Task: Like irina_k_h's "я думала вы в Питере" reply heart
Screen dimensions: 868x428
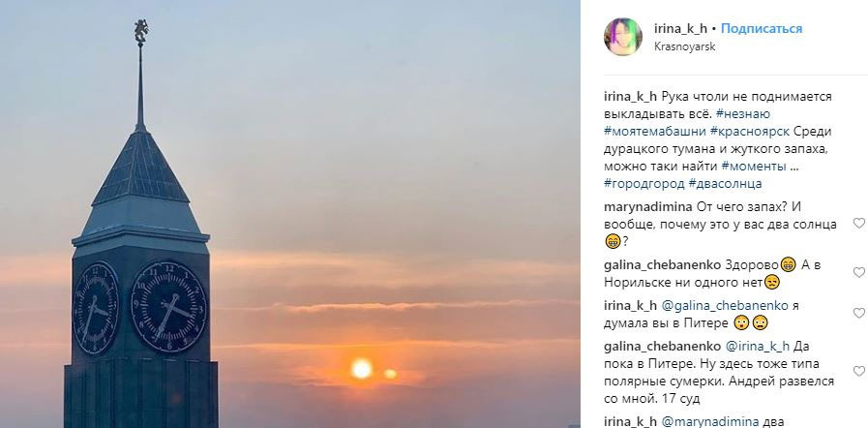Action: pos(858,314)
